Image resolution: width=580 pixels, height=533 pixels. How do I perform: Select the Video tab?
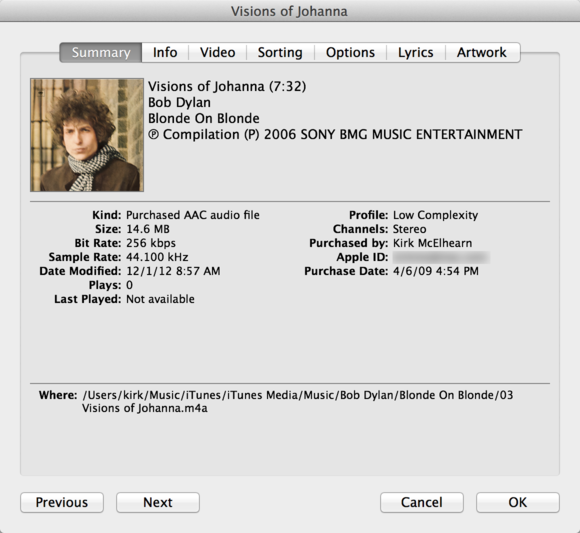[218, 53]
